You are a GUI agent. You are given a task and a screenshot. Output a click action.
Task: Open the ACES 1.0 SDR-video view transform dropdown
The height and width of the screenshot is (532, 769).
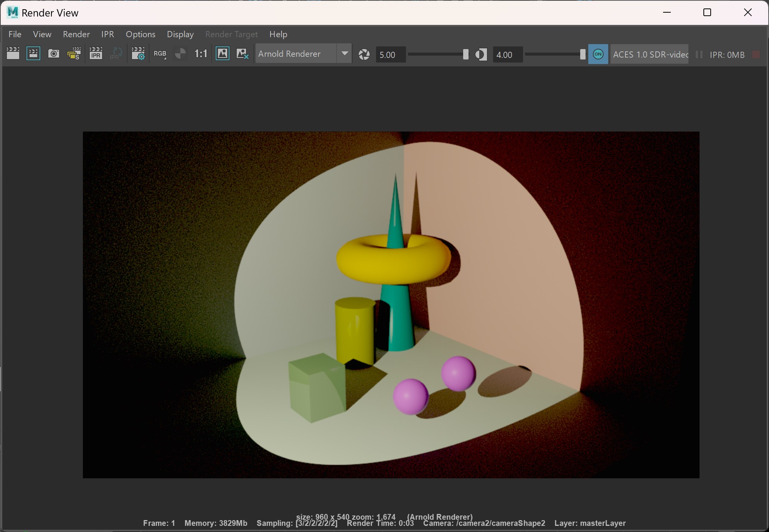click(650, 54)
